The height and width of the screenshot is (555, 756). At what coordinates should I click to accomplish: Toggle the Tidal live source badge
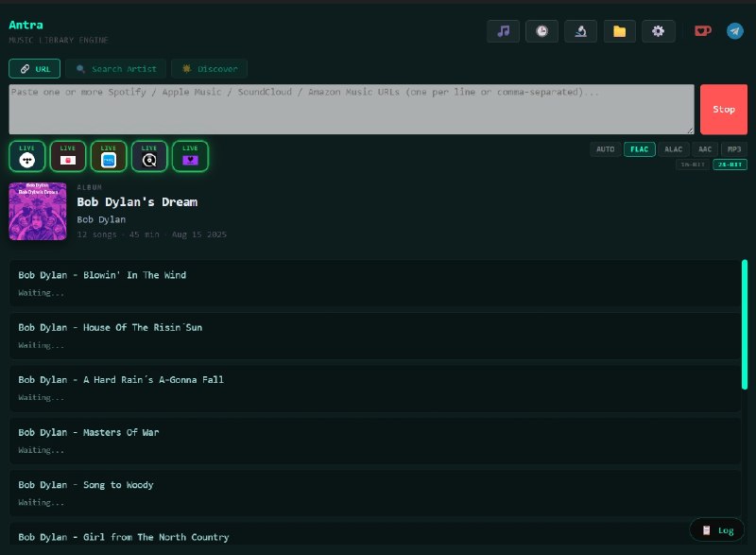(27, 156)
